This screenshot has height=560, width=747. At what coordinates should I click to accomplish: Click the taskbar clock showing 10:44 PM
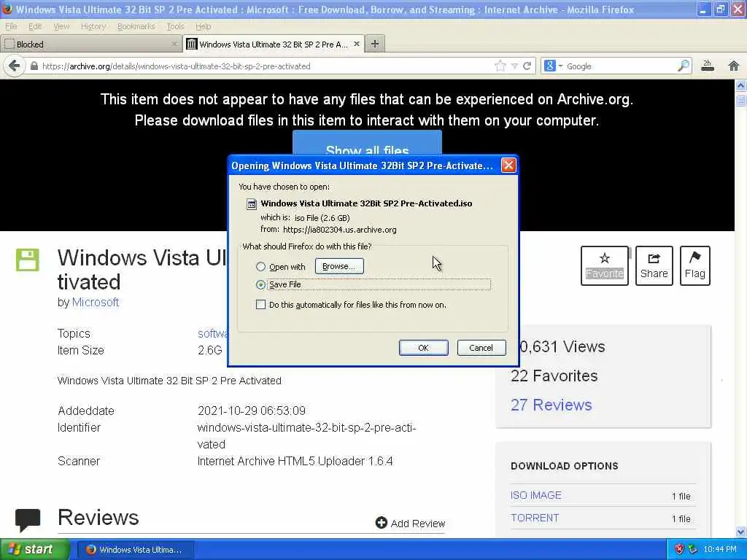click(x=720, y=550)
